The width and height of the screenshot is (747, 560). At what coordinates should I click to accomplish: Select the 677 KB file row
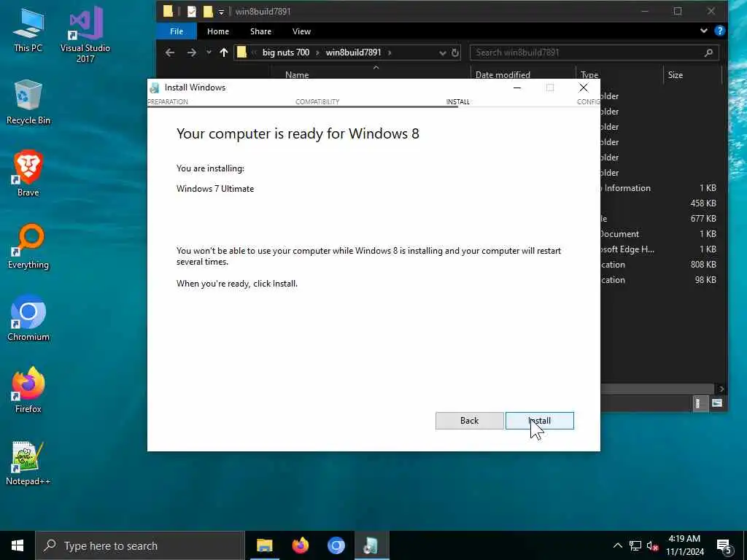pyautogui.click(x=660, y=219)
